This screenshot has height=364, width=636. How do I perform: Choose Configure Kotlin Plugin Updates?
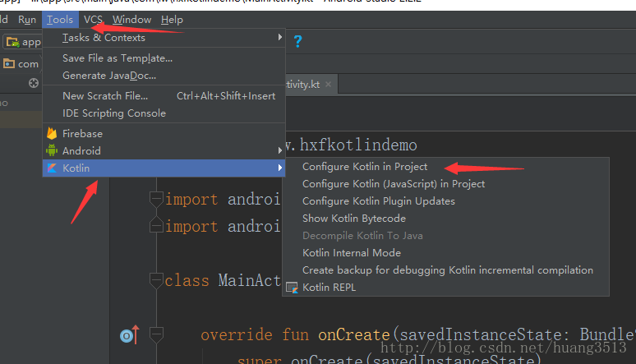(x=445, y=201)
